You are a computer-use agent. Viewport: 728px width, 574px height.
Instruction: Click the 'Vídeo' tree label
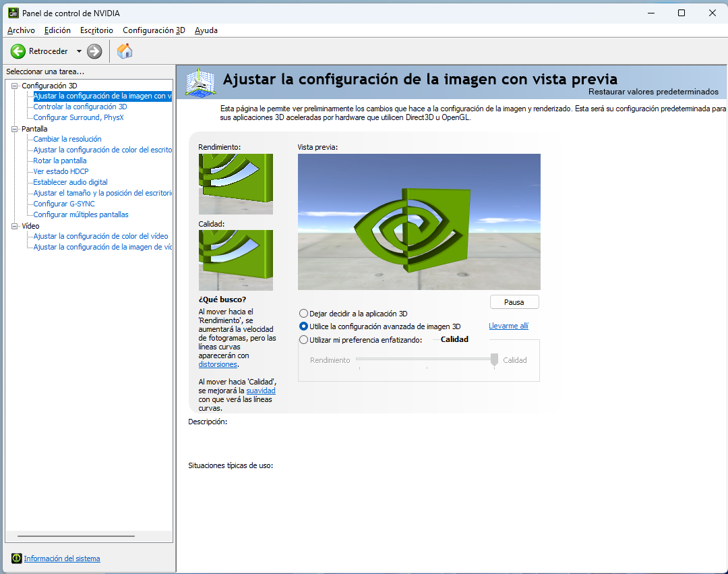[30, 226]
